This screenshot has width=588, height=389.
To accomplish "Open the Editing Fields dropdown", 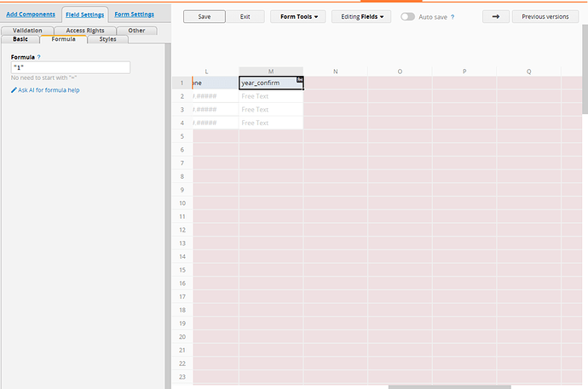I will click(x=361, y=16).
